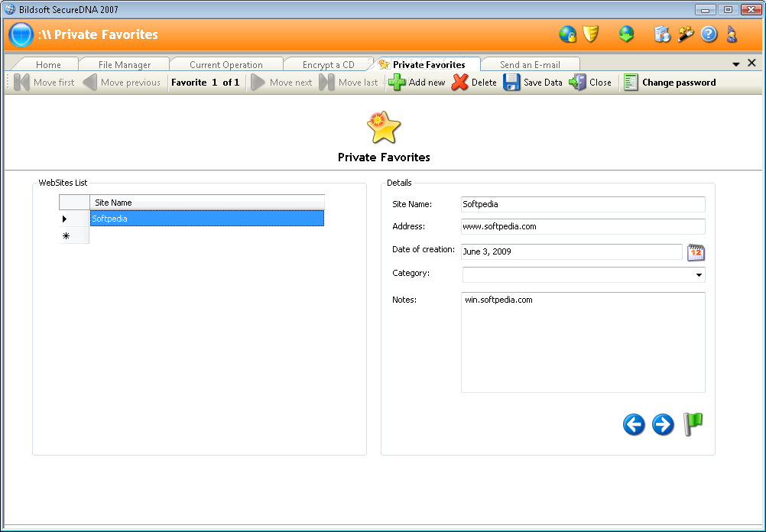Switch to the File Manager tab
The width and height of the screenshot is (766, 532).
125,64
